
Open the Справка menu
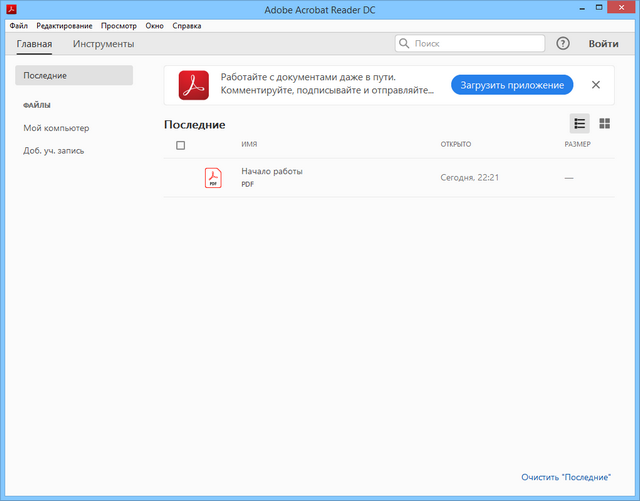coord(186,25)
